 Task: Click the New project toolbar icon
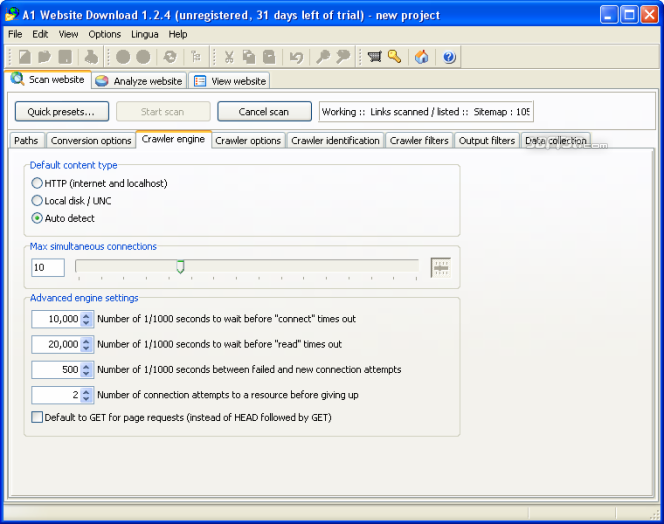25,57
